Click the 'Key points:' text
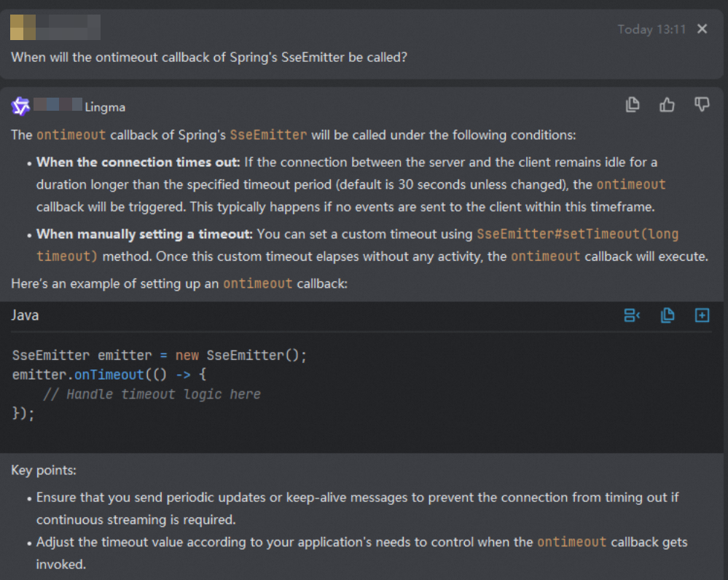The image size is (728, 580). pyautogui.click(x=44, y=470)
